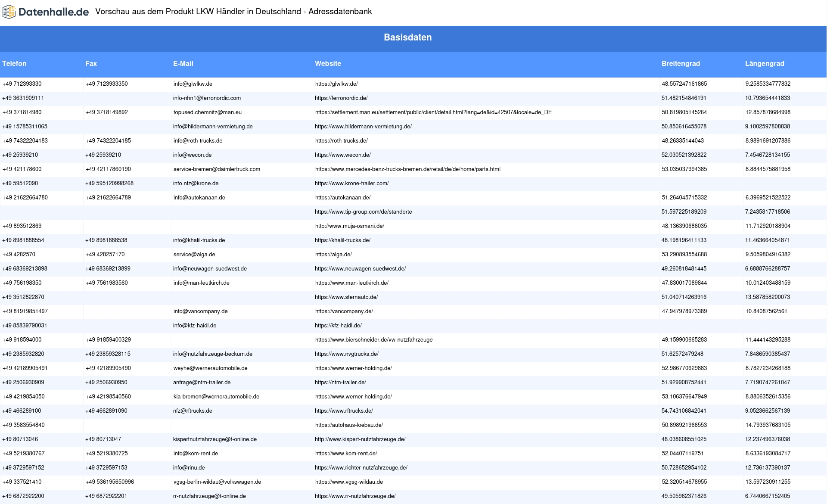Select email topused.chemnitz@man.eu

[x=207, y=112]
